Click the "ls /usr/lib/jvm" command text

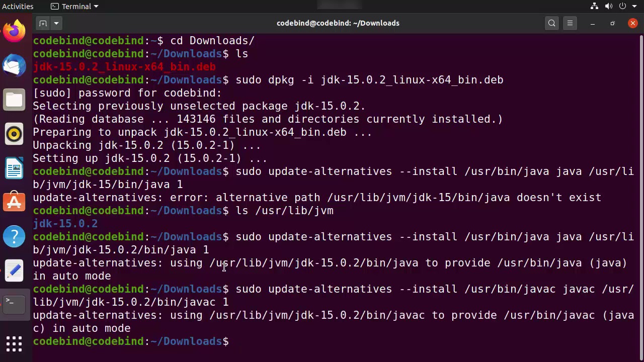point(284,211)
